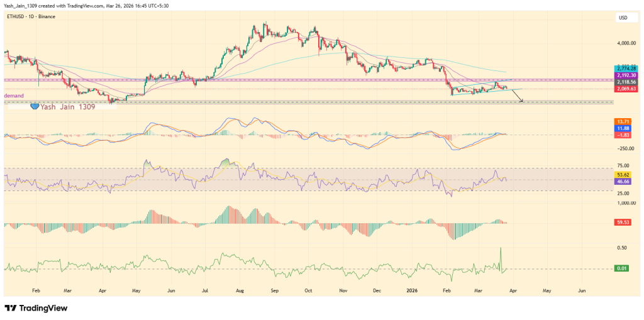This screenshot has width=644, height=320.
Task: Click the red 2,069.63 current price label
Action: [x=626, y=89]
